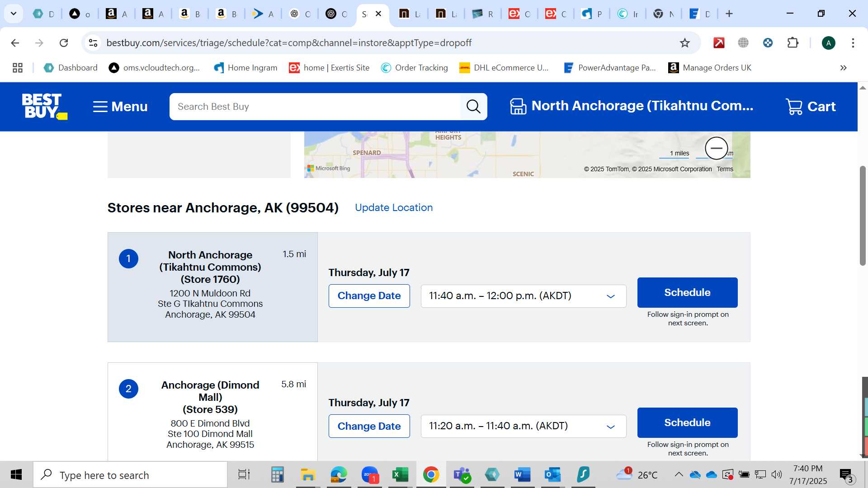Switch to the first Amazon tab
This screenshot has width=868, height=488.
coord(116,14)
